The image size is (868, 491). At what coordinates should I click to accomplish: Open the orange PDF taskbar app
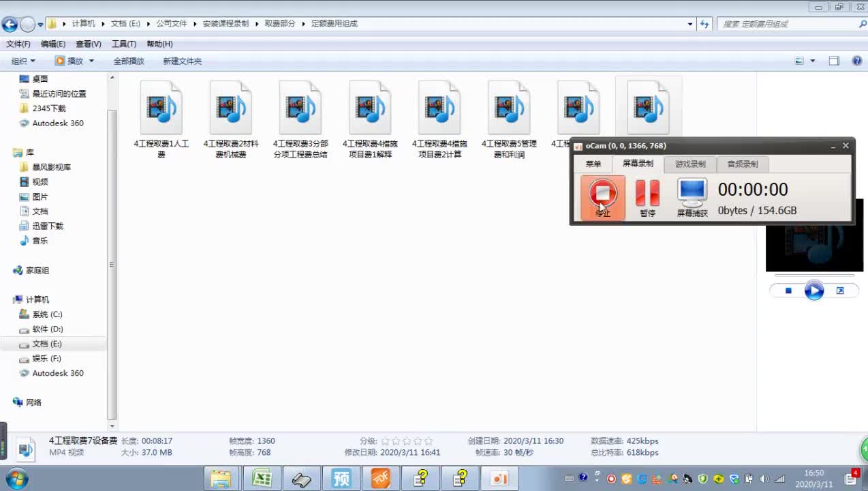(381, 479)
